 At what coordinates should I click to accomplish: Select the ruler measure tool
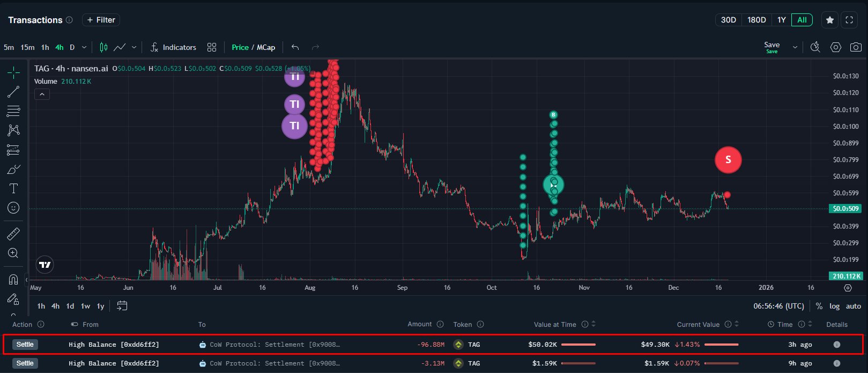click(13, 233)
